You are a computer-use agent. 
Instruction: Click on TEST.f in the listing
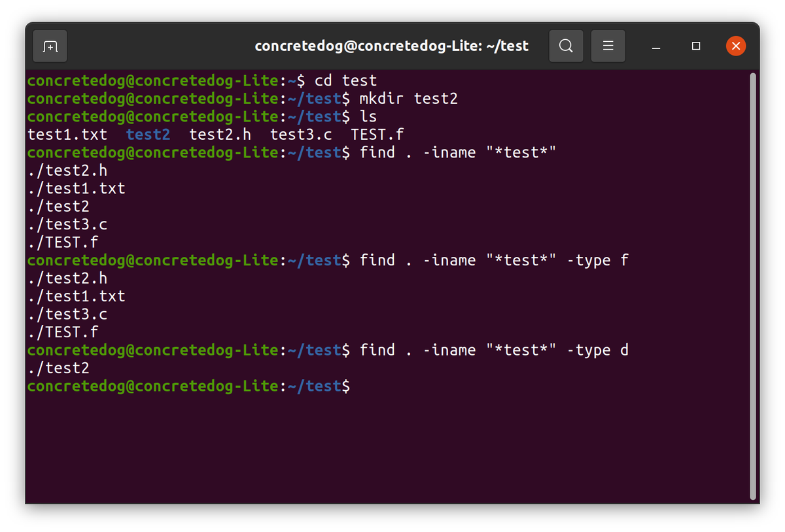377,134
